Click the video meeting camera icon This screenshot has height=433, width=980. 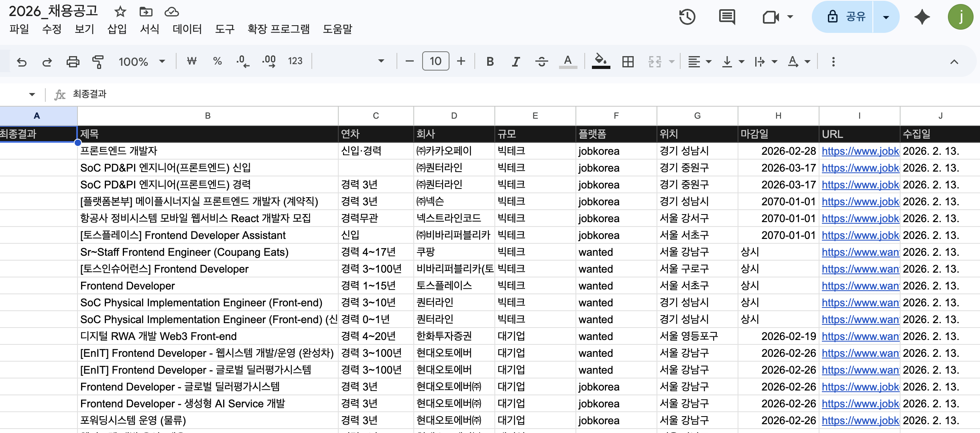pos(771,17)
